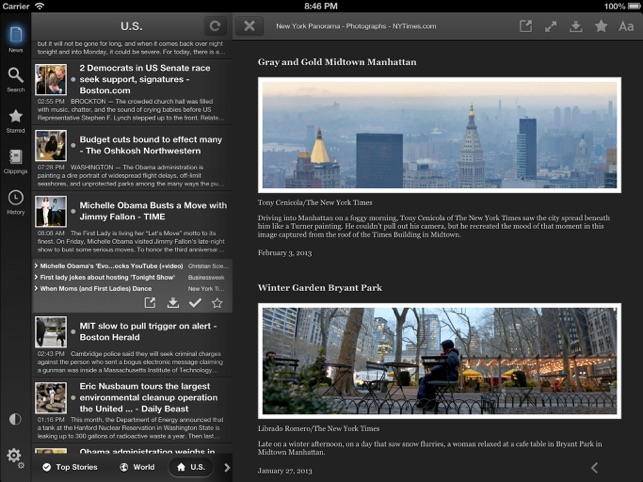Download the Michelle Obama story
643x482 pixels.
tap(173, 303)
